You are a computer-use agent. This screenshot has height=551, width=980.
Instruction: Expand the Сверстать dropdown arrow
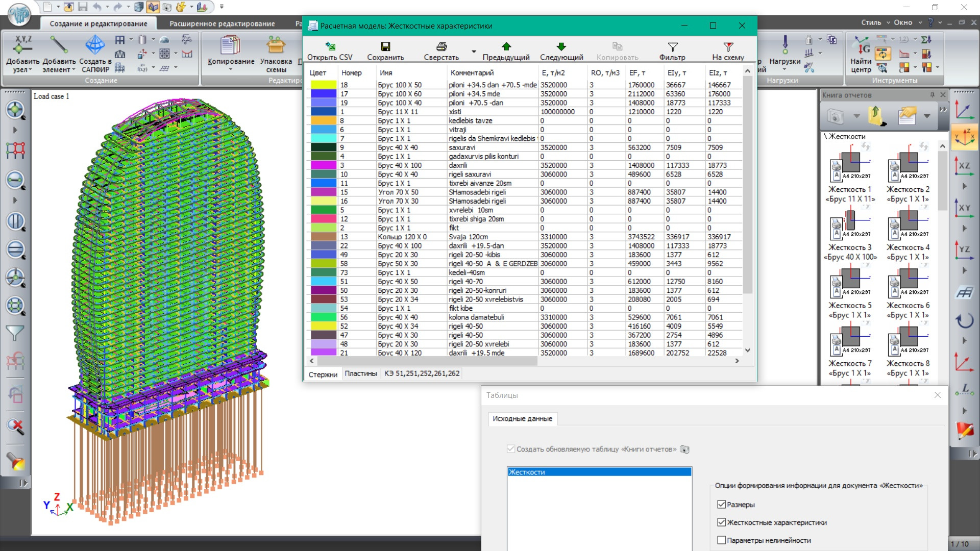[474, 52]
